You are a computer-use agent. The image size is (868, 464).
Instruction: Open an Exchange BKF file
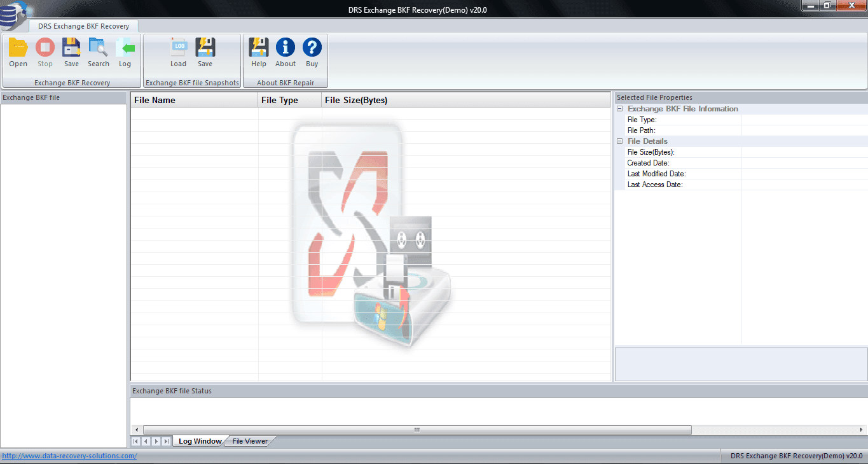[x=18, y=51]
